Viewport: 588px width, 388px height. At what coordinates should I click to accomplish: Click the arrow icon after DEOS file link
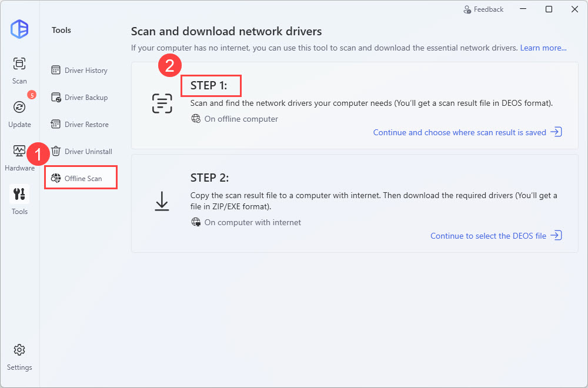click(556, 236)
